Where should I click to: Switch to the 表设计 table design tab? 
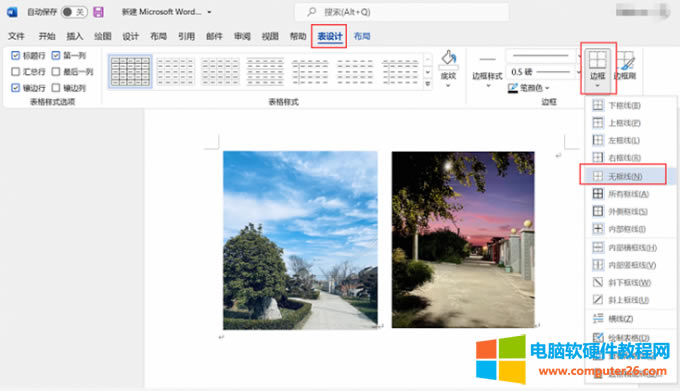point(330,36)
